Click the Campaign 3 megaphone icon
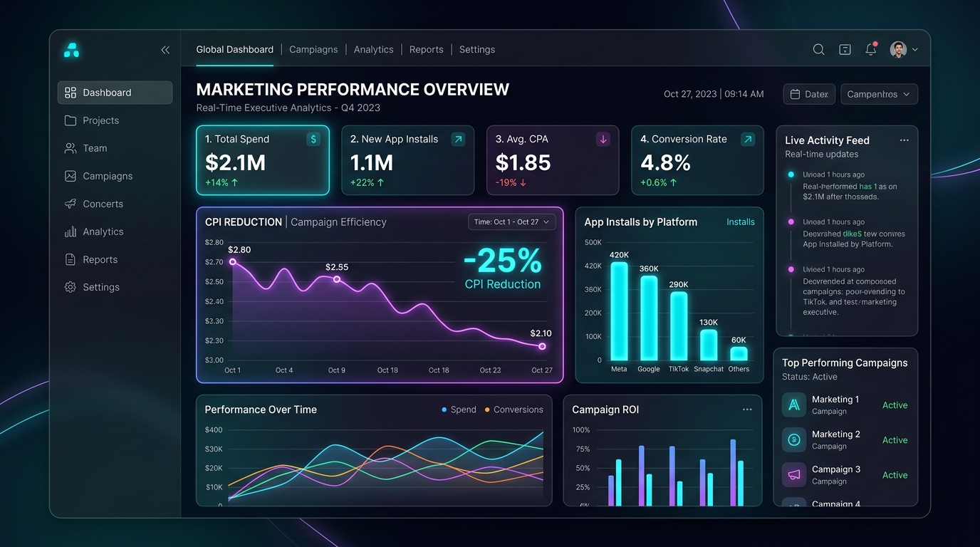This screenshot has width=980, height=547. tap(794, 474)
